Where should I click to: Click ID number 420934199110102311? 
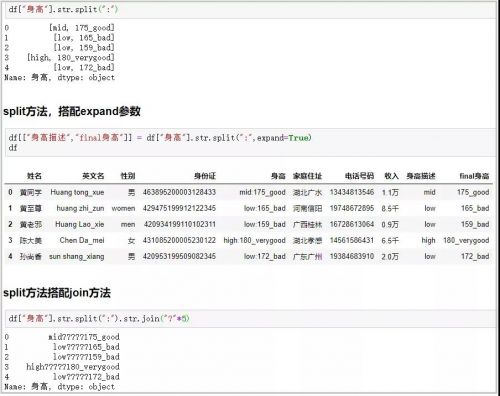coord(180,224)
